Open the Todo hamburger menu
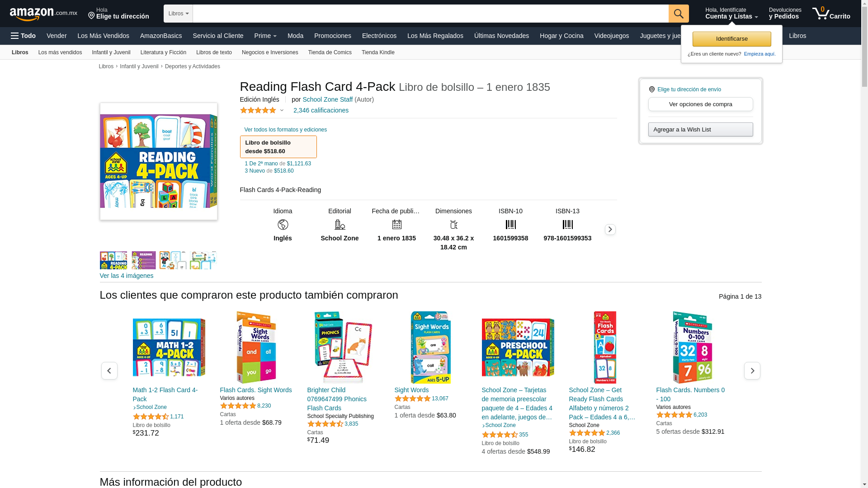 click(23, 36)
